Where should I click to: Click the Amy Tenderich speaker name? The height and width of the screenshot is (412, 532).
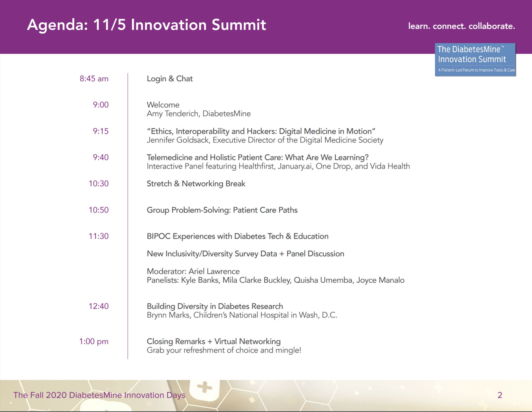pos(198,114)
